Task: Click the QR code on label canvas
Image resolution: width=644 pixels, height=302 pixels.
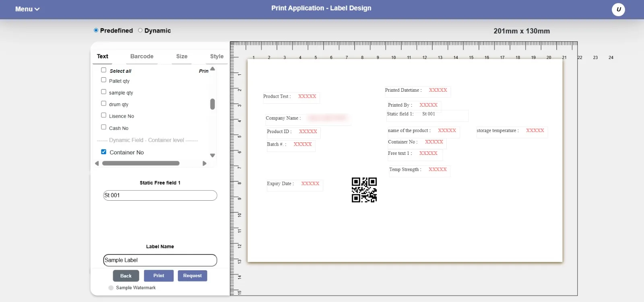Action: pos(364,190)
